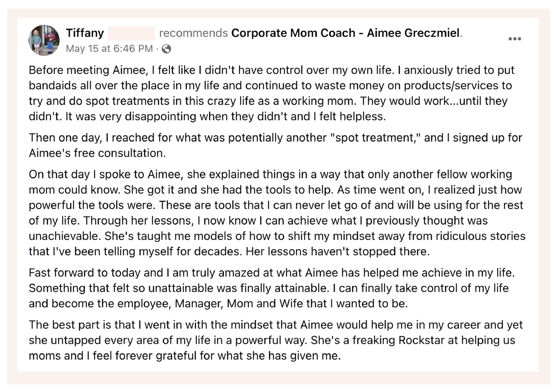The height and width of the screenshot is (392, 558).
Task: Open Tiffany's profile picture thumbnail
Action: pos(44,40)
